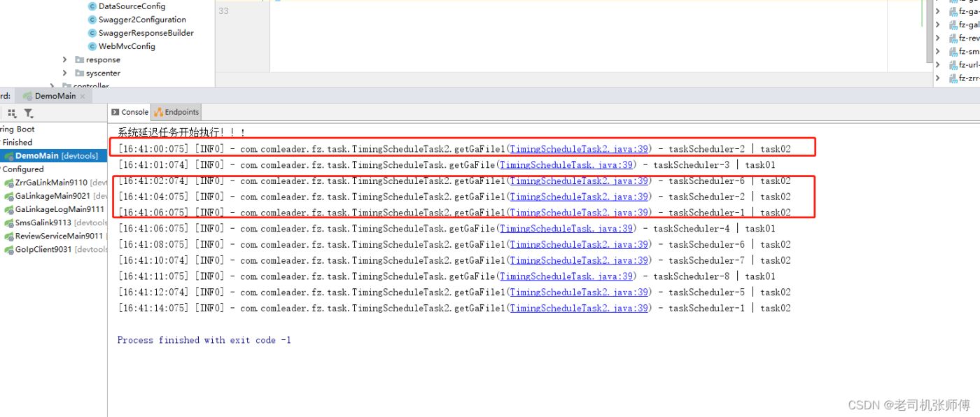
Task: Switch to the Endpoints tab
Action: tap(176, 112)
